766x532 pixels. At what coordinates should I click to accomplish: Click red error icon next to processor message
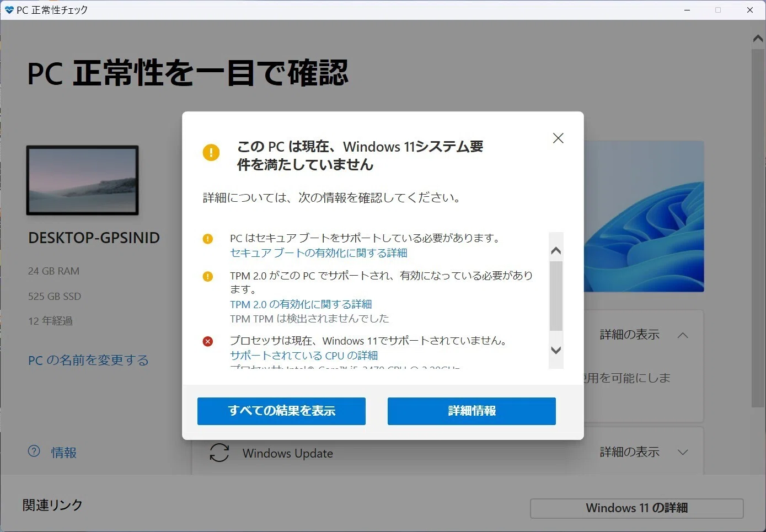[x=208, y=341]
